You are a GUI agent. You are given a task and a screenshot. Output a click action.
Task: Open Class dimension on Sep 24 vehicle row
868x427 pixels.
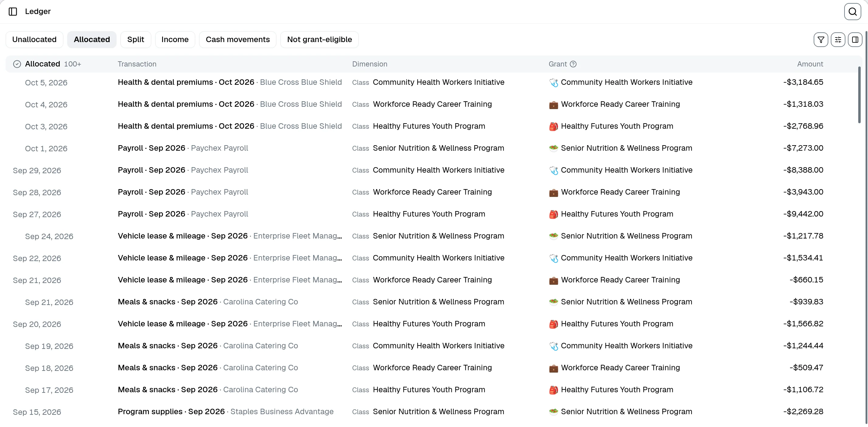click(x=428, y=236)
